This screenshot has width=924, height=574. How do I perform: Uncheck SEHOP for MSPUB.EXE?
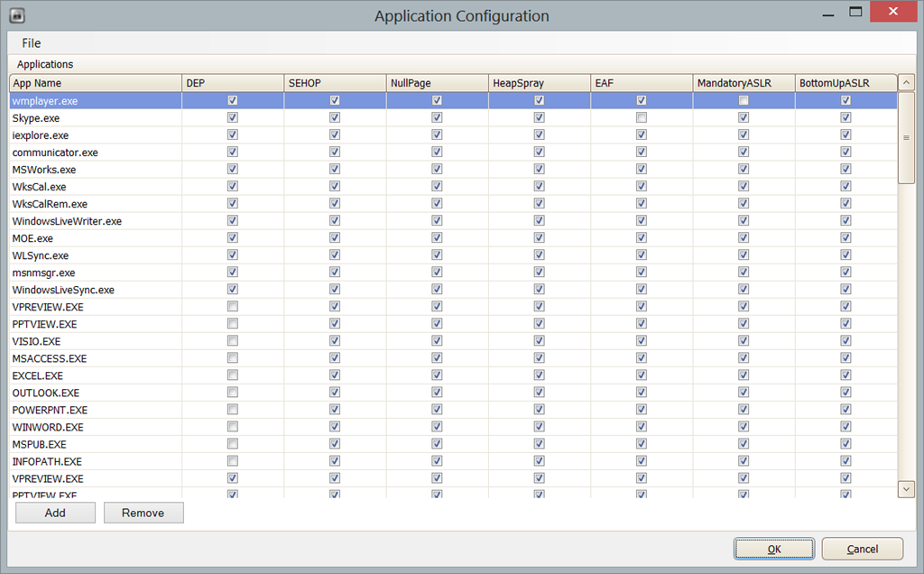[x=335, y=443]
